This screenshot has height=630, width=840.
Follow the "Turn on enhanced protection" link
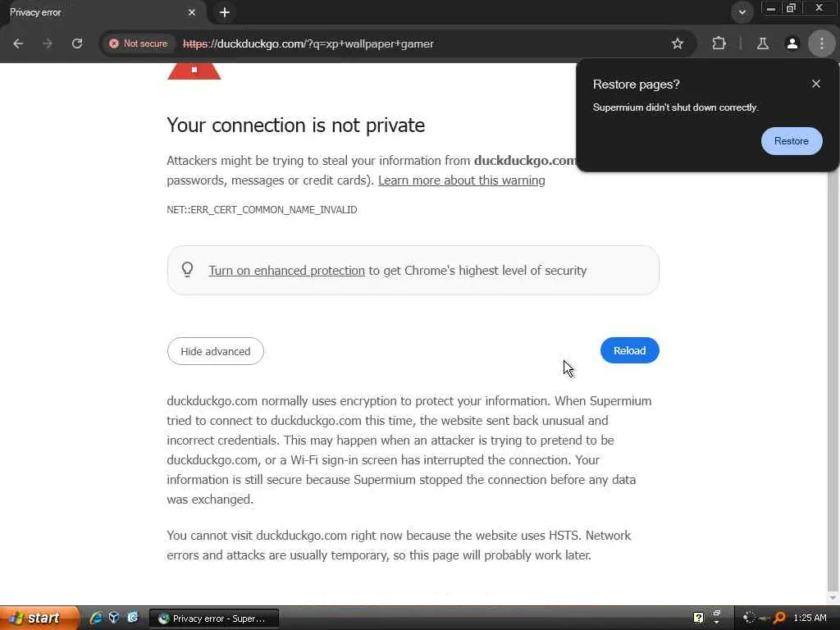(286, 271)
